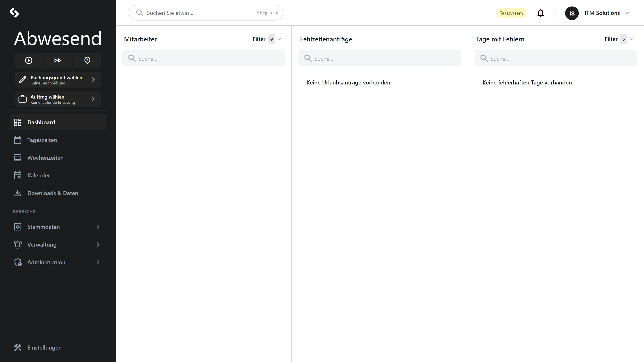Screen dimensions: 644x362
Task: Click the Downloads & Daten download icon
Action: [18, 193]
